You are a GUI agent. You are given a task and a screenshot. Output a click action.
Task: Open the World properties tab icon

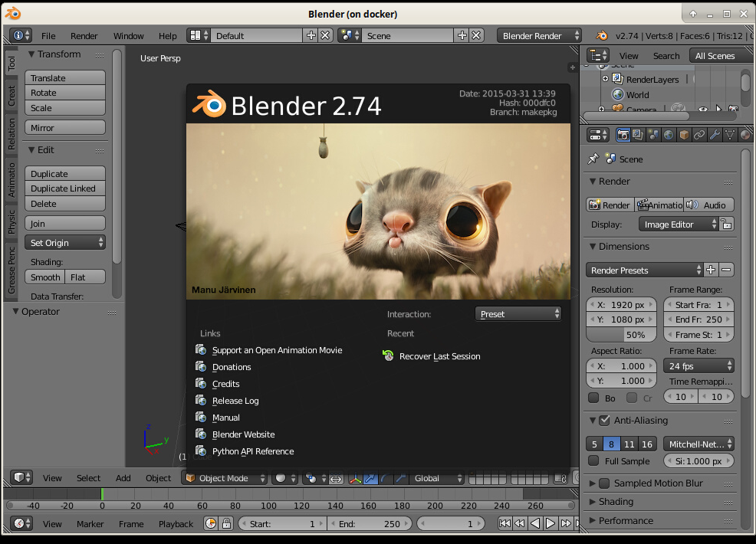[669, 135]
